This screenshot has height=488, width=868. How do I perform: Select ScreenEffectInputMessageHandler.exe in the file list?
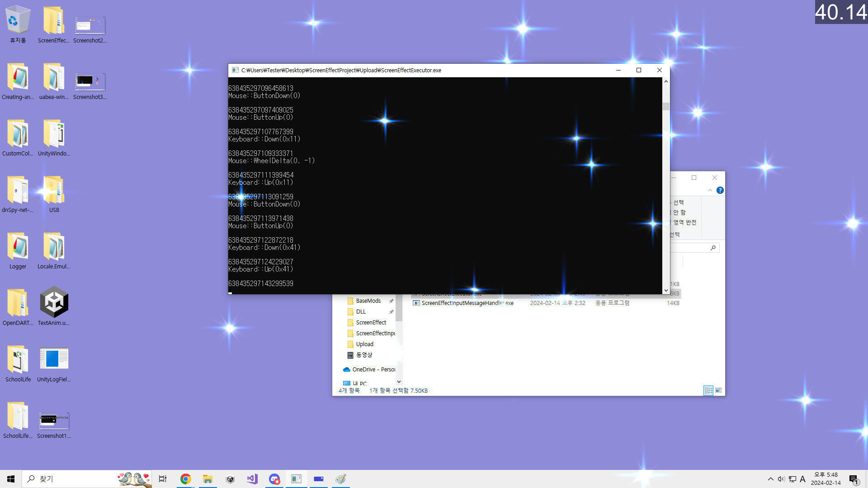(467, 303)
